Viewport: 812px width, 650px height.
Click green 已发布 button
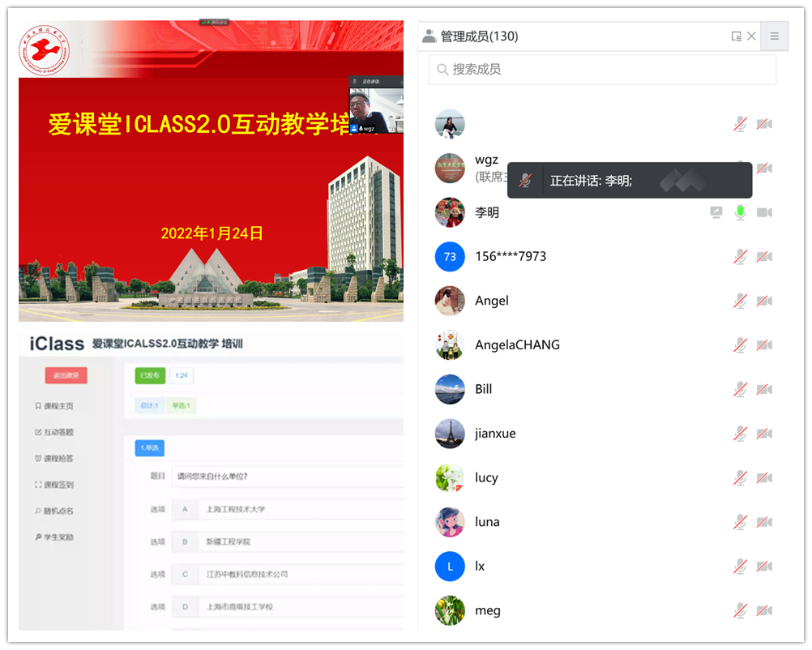[150, 375]
